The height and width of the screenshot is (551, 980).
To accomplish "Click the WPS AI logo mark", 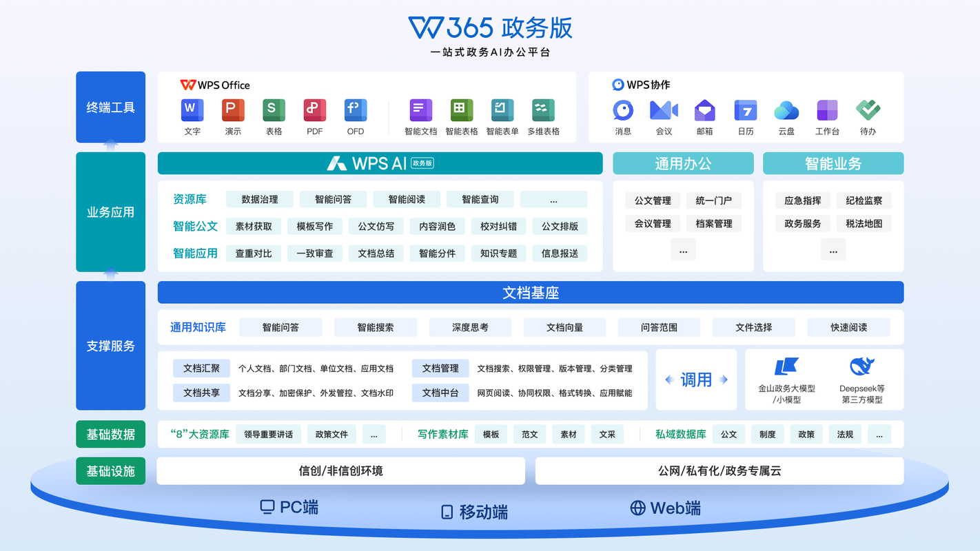I will click(337, 163).
